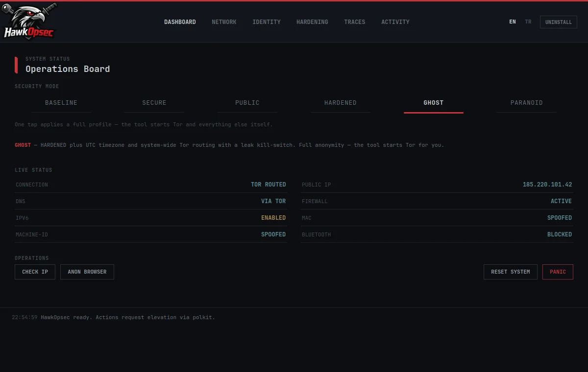Viewport: 588px width, 372px height.
Task: Click the BLUETOOTH row label
Action: point(317,234)
